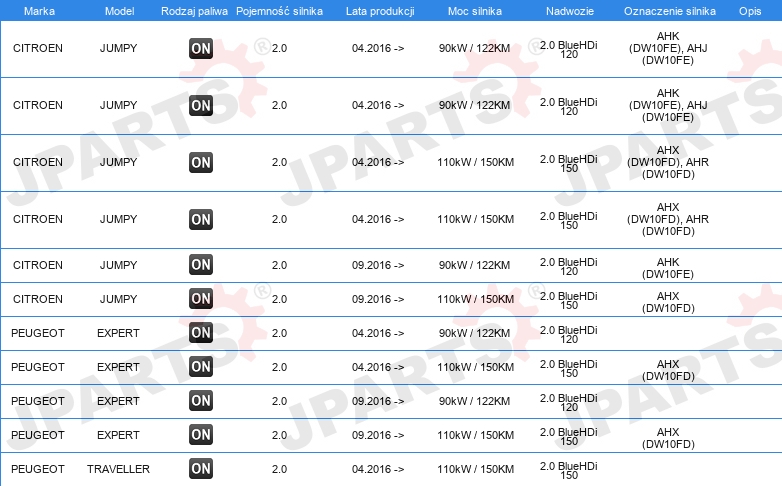Image resolution: width=782 pixels, height=486 pixels.
Task: Click the Moc silnika header
Action: coord(475,11)
